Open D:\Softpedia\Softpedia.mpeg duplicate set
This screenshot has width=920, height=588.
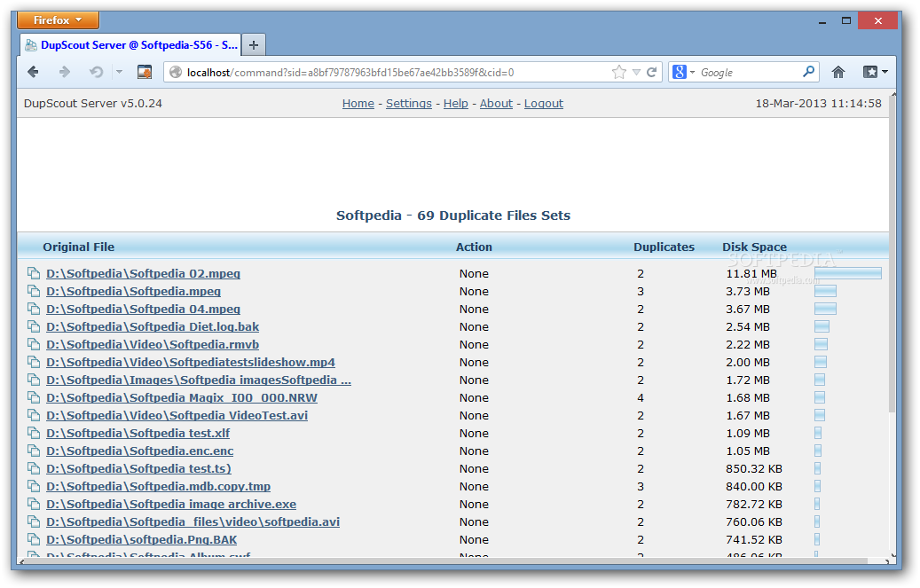133,292
